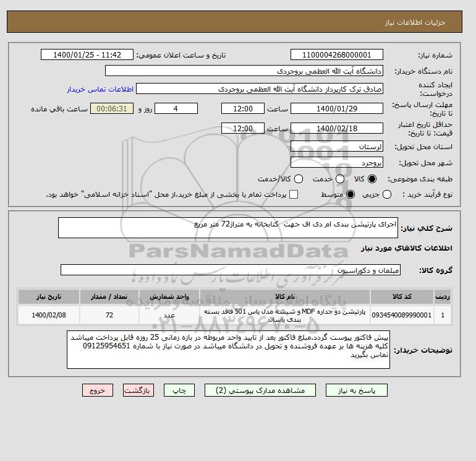The width and height of the screenshot is (476, 461).
Task: Click the تاریخ نیاز column header
Action: tap(49, 296)
